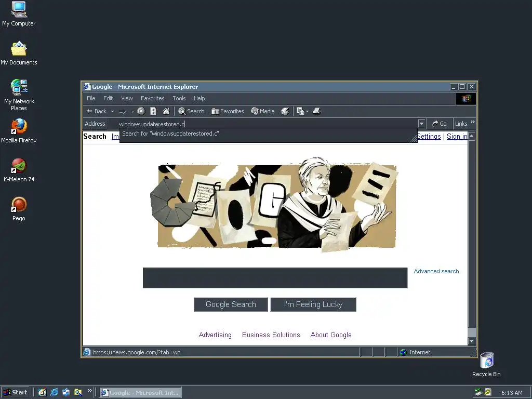The width and height of the screenshot is (532, 399).
Task: Expand the Mail button dropdown arrow
Action: coord(308,111)
